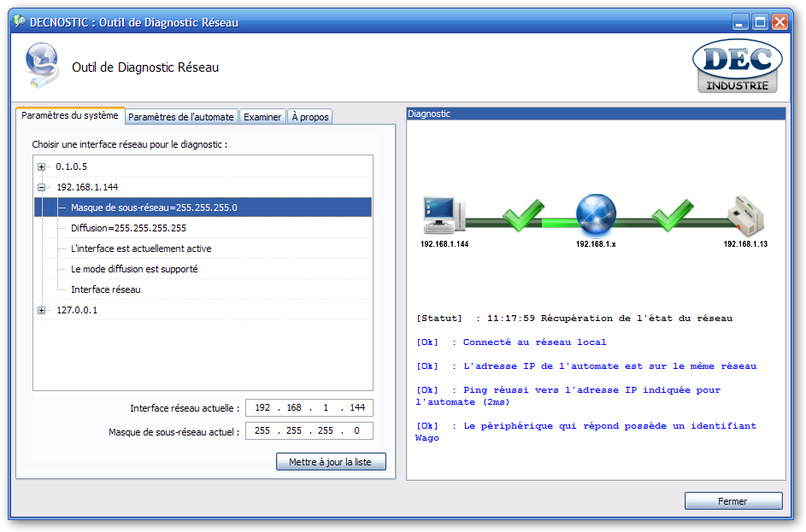Click the Interface réseau actuelle IP field
The image size is (806, 532).
pyautogui.click(x=309, y=408)
